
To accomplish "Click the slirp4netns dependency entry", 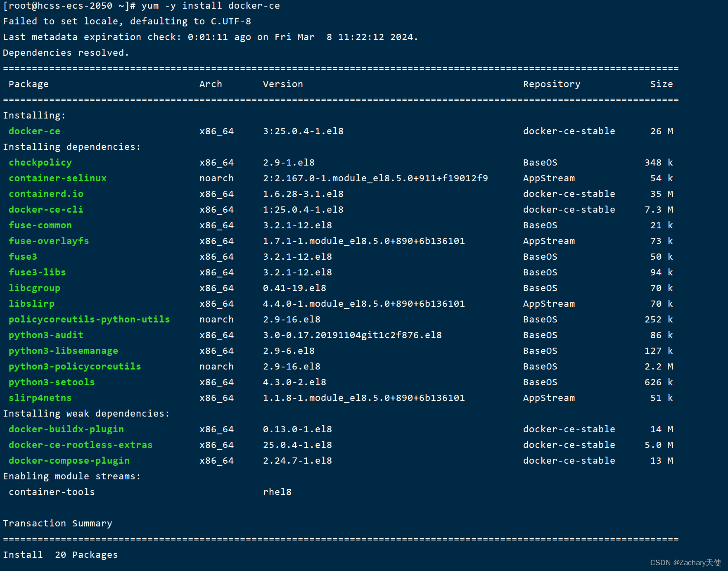I will [x=40, y=398].
